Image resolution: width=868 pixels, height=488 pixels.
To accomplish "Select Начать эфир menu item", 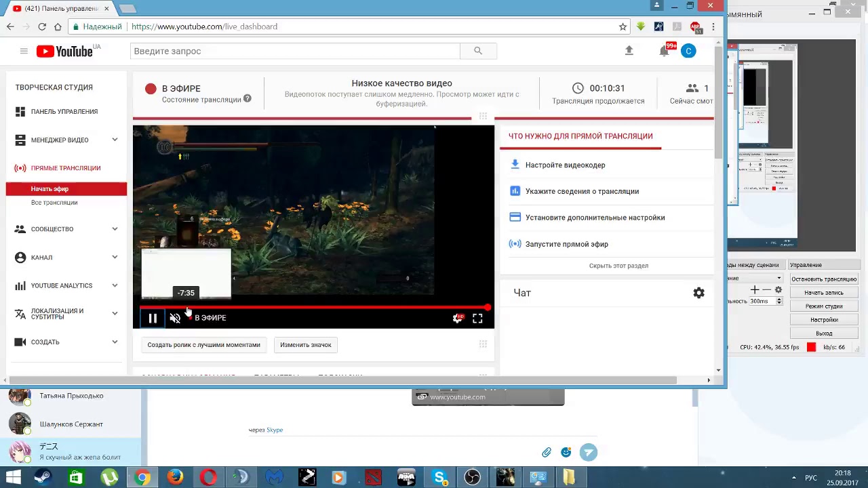I will point(66,189).
